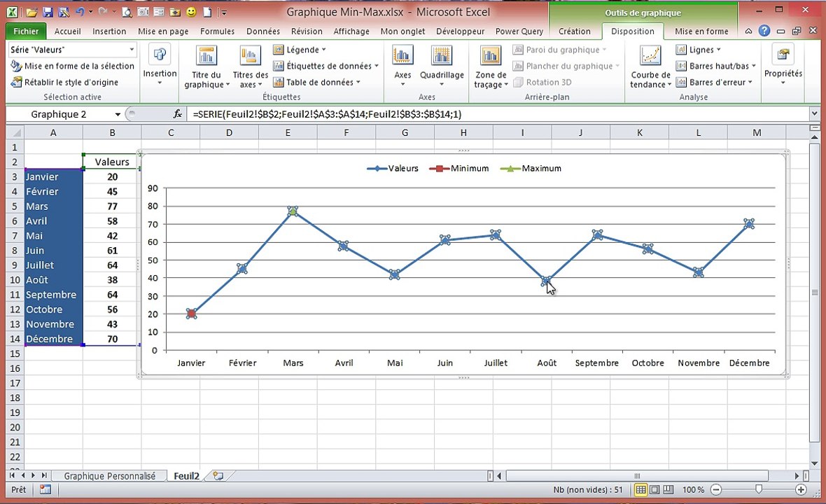Screen dimensions: 826x504
Task: Select column header D
Action: pyautogui.click(x=229, y=133)
